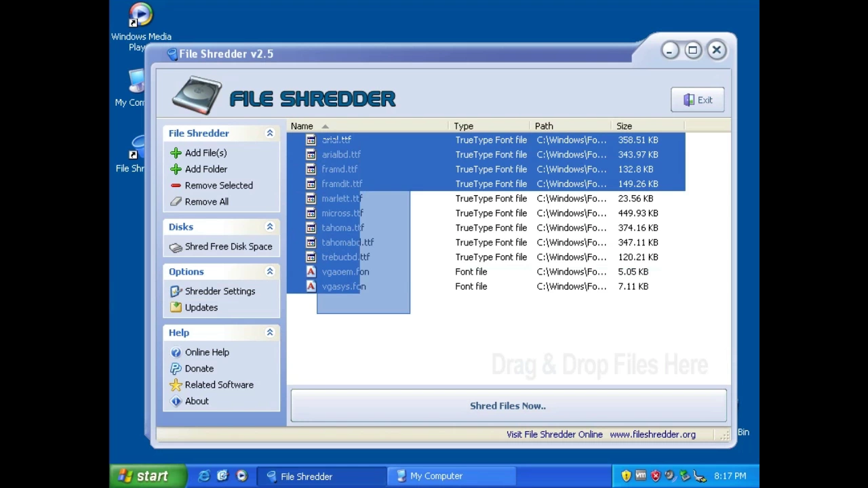The image size is (868, 488).
Task: Open the Shredder Settings option
Action: click(220, 291)
